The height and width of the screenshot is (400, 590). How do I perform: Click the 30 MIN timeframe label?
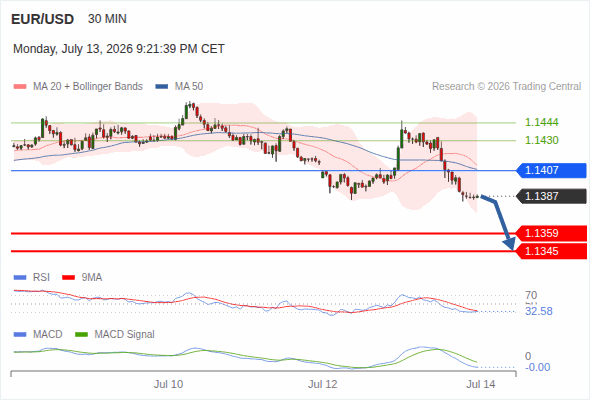click(x=107, y=19)
